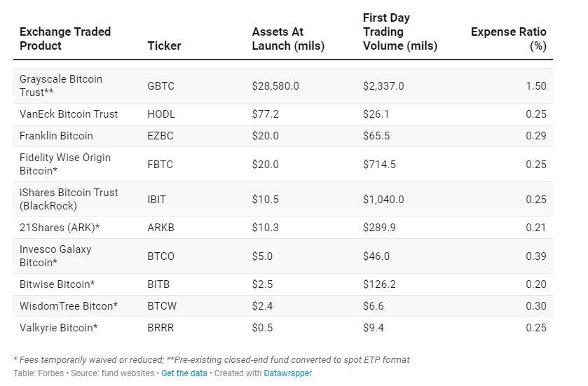Select the 'Expense Ratio (%)' column header
This screenshot has height=386, width=588.
pos(508,39)
